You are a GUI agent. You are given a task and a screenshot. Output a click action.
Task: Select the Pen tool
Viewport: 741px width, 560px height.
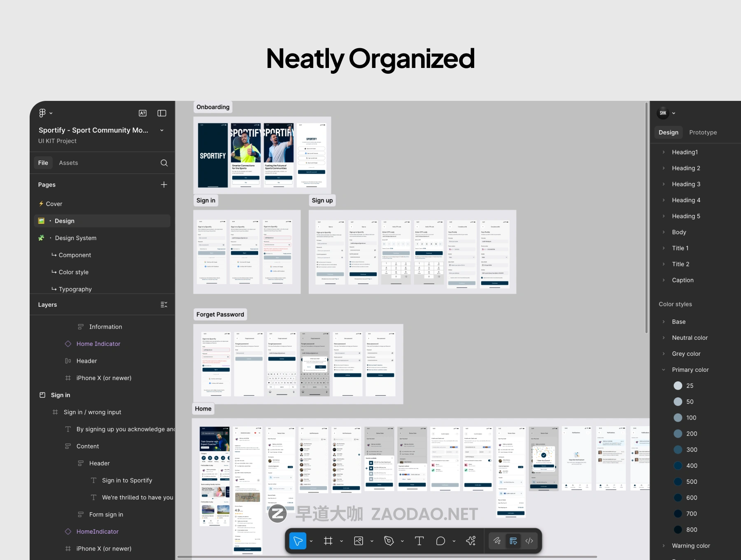pos(389,541)
